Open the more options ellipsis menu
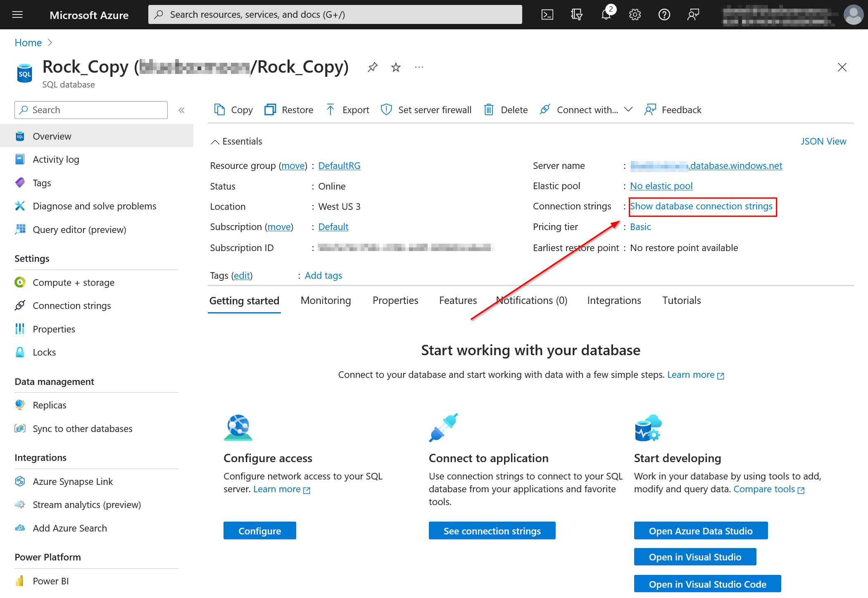The height and width of the screenshot is (598, 868). [419, 67]
